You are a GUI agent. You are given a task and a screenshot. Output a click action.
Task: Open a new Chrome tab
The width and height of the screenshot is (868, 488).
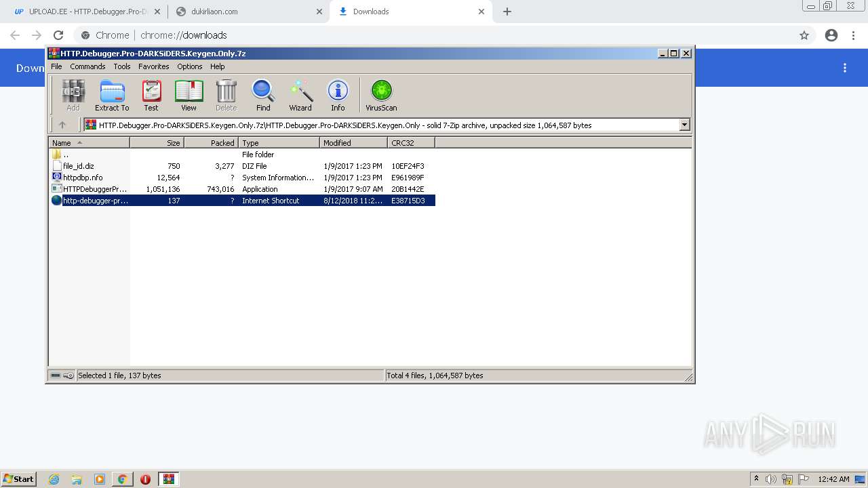[507, 12]
